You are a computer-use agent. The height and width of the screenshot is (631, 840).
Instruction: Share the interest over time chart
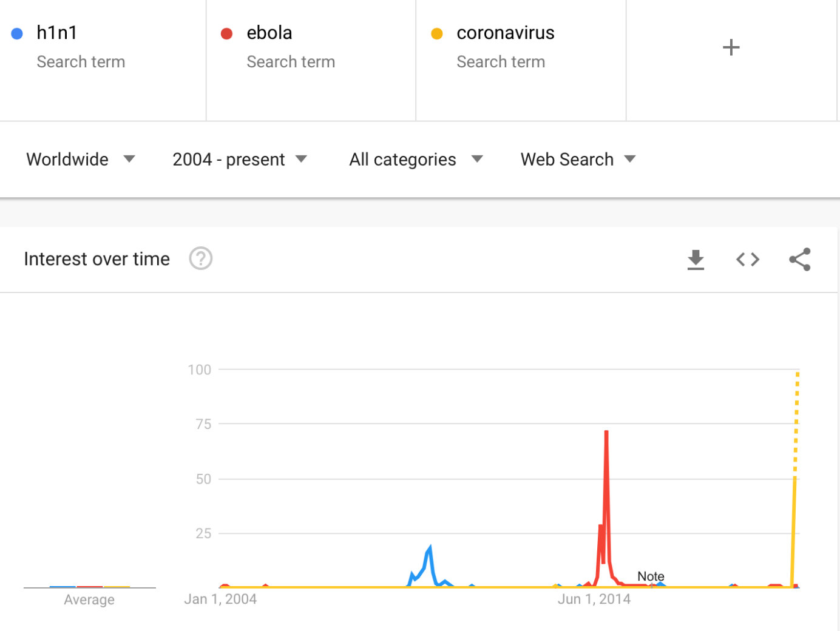800,260
